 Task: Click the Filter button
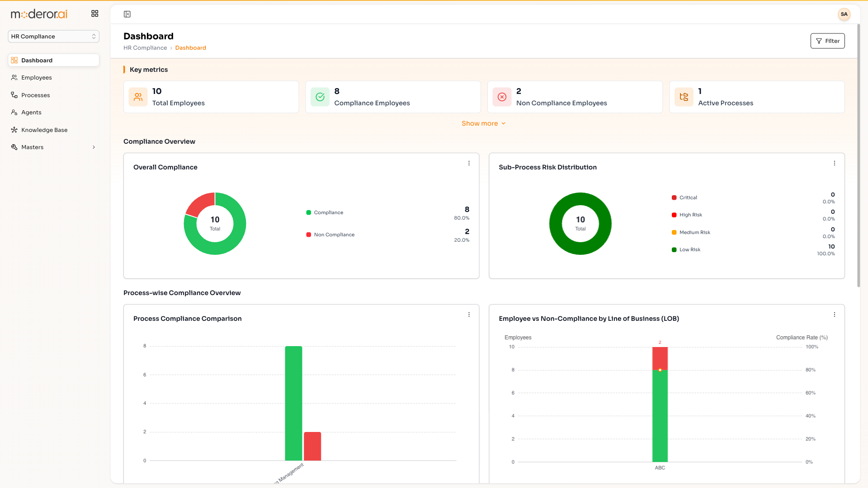coord(827,41)
